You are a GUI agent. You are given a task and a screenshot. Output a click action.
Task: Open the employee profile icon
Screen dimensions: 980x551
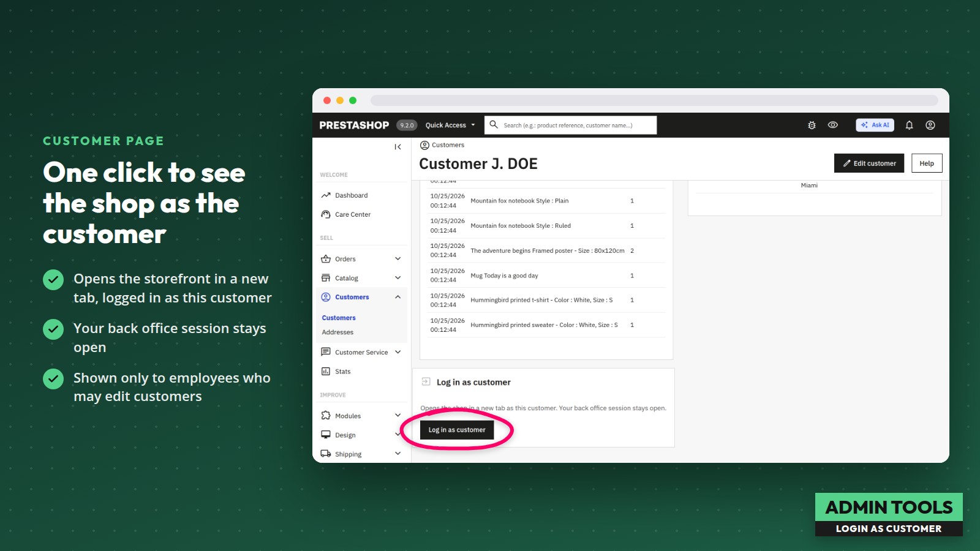(x=930, y=125)
